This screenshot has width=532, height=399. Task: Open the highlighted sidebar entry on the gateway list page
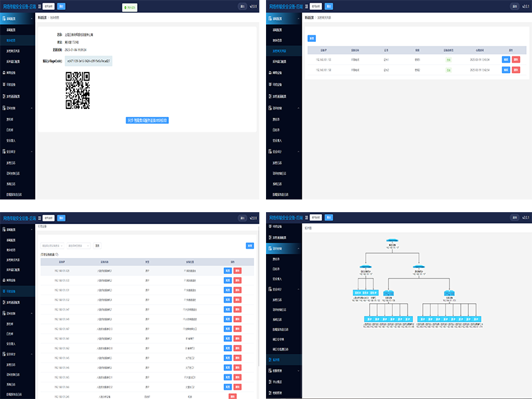(283, 51)
